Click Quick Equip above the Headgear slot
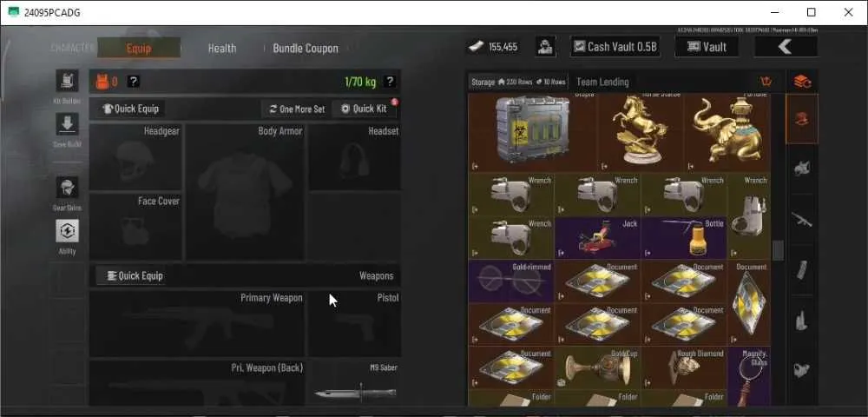The width and height of the screenshot is (868, 417). [131, 109]
